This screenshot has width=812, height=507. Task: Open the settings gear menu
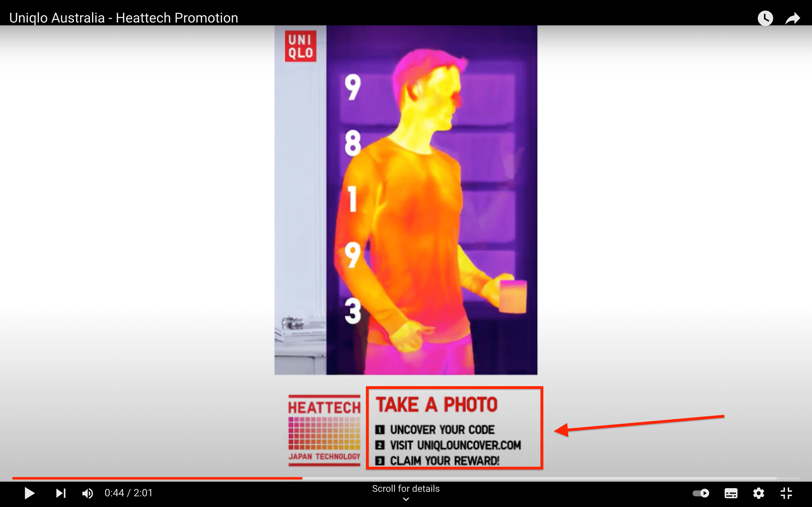[x=759, y=493]
